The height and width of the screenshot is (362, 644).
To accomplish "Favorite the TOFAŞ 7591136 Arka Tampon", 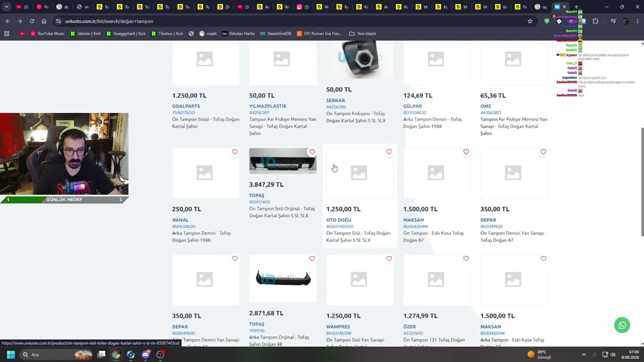I will tap(312, 258).
